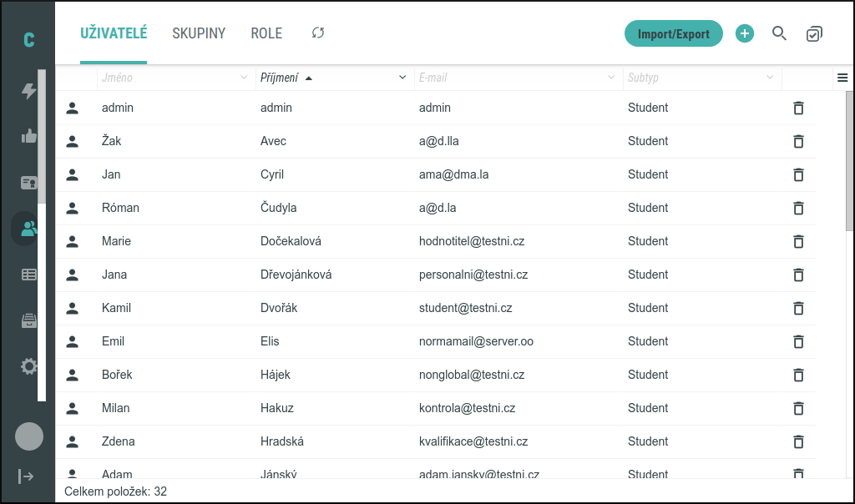Screen dimensions: 855x504
Task: Expand the E-mail column filter dropdown
Action: pyautogui.click(x=611, y=78)
